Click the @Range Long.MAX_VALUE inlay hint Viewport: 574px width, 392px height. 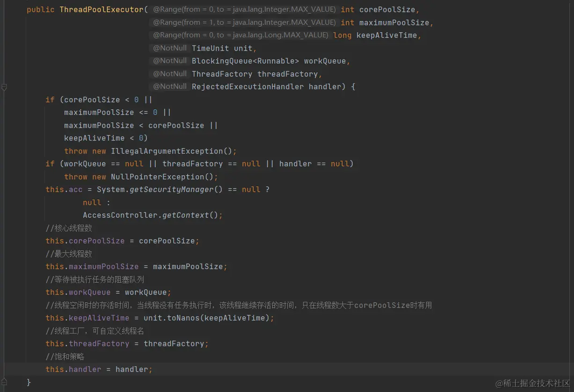click(x=240, y=35)
